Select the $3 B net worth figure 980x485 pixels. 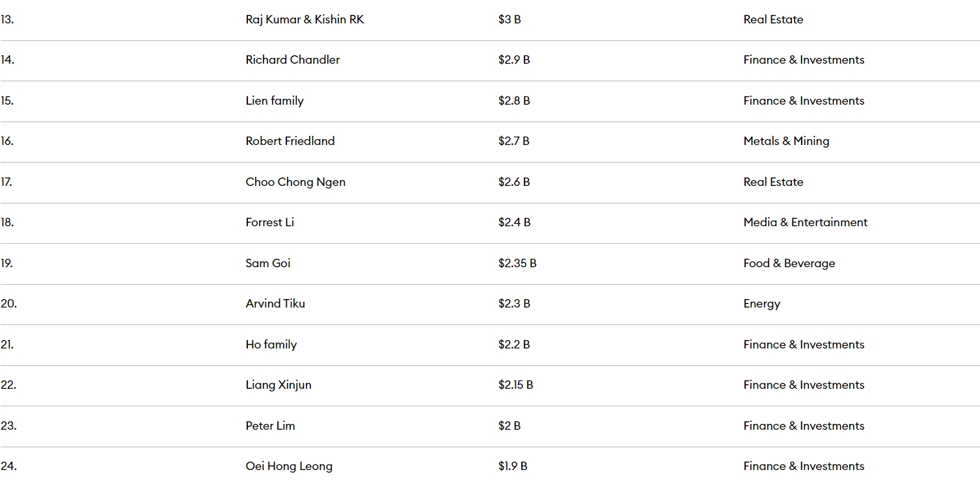(x=510, y=20)
